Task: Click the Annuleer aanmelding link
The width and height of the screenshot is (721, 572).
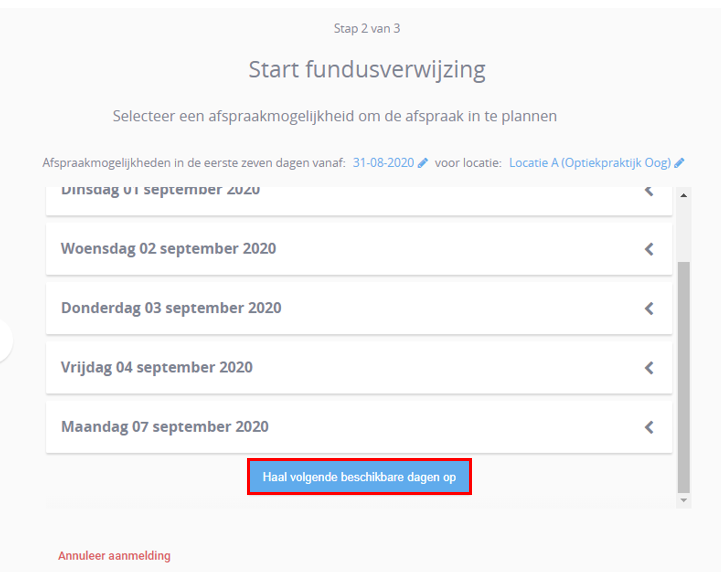Action: pos(114,556)
